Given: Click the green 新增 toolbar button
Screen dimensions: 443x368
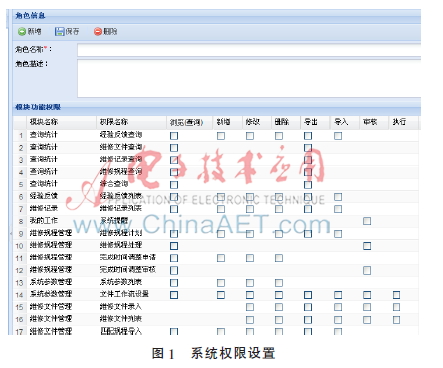Looking at the screenshot, I should click(29, 32).
